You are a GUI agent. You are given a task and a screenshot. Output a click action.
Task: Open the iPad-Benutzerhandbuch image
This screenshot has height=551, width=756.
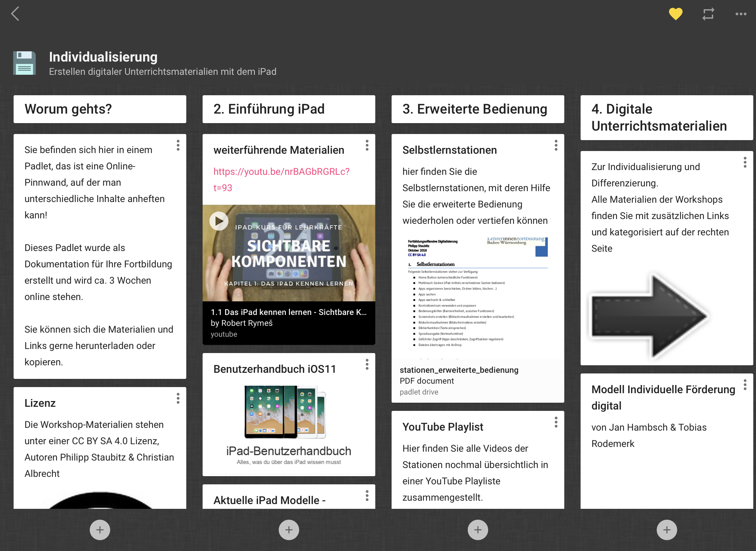[x=289, y=425]
